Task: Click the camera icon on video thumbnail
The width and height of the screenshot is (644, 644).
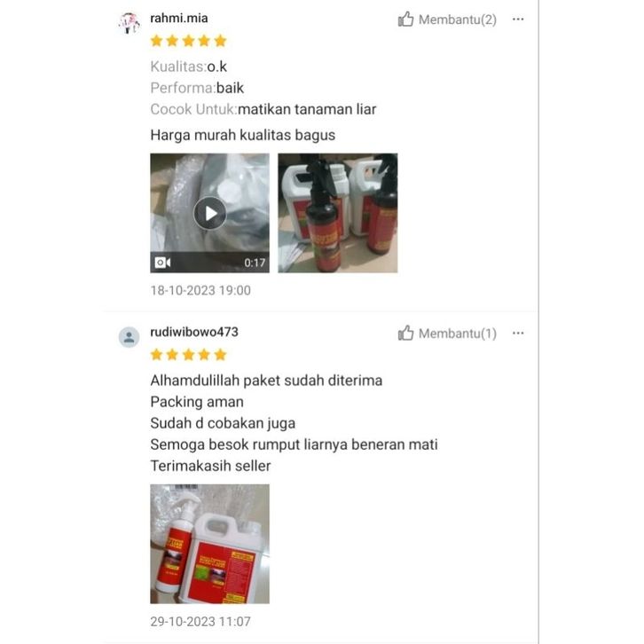Action: [x=162, y=263]
